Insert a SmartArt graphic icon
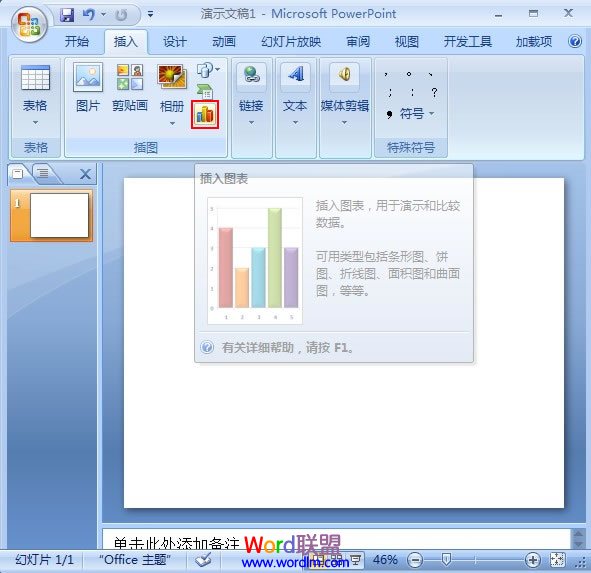 tap(205, 91)
